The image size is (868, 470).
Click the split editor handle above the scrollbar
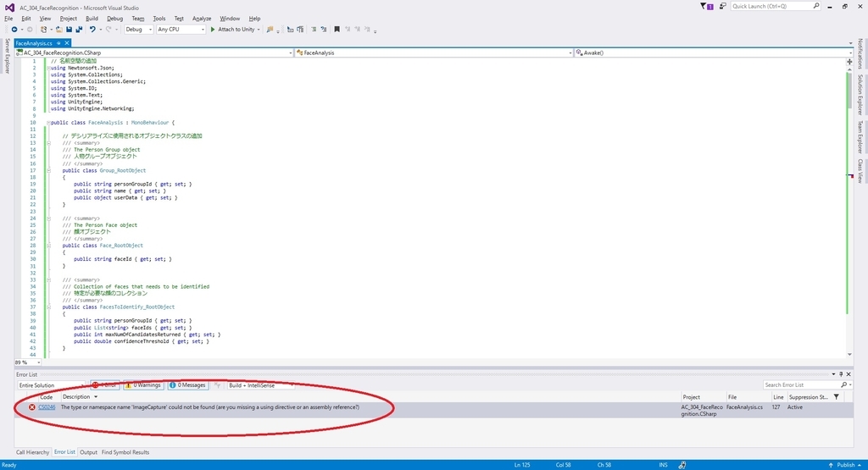849,62
